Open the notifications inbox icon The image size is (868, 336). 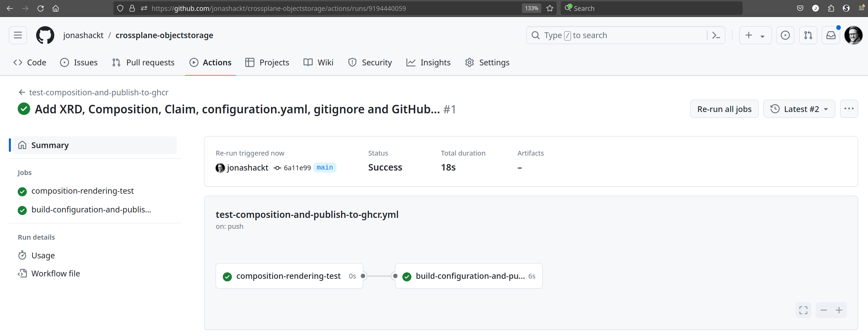coord(831,35)
